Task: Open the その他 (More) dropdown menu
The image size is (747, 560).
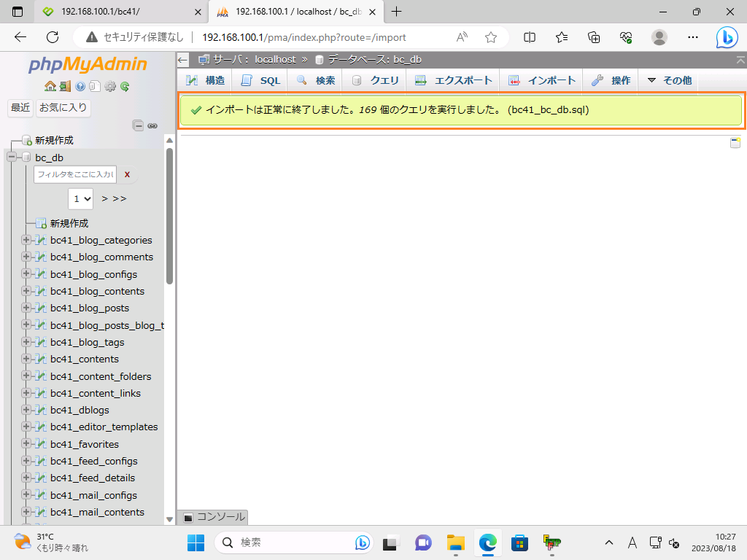Action: click(669, 80)
